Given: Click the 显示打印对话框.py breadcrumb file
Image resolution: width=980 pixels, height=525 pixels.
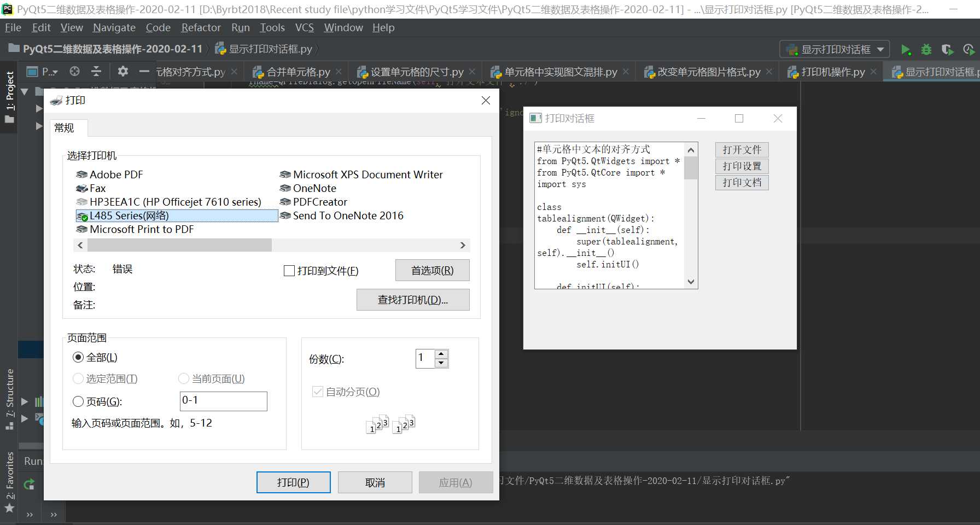Looking at the screenshot, I should (264, 49).
